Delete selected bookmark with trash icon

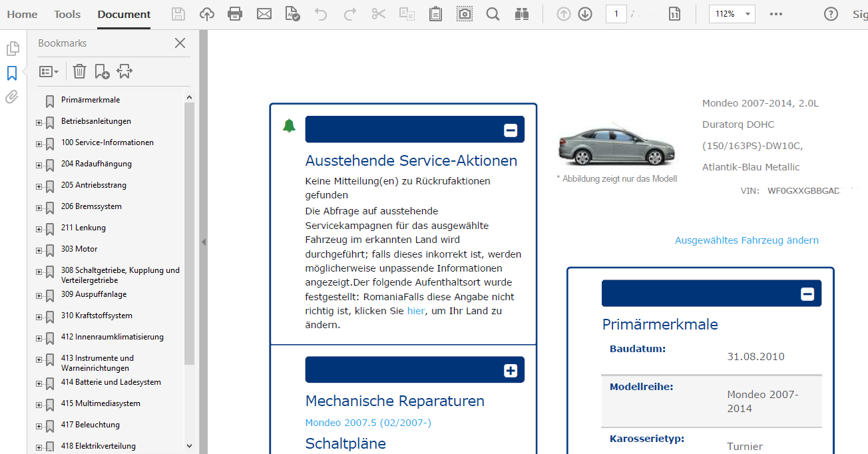coord(80,71)
